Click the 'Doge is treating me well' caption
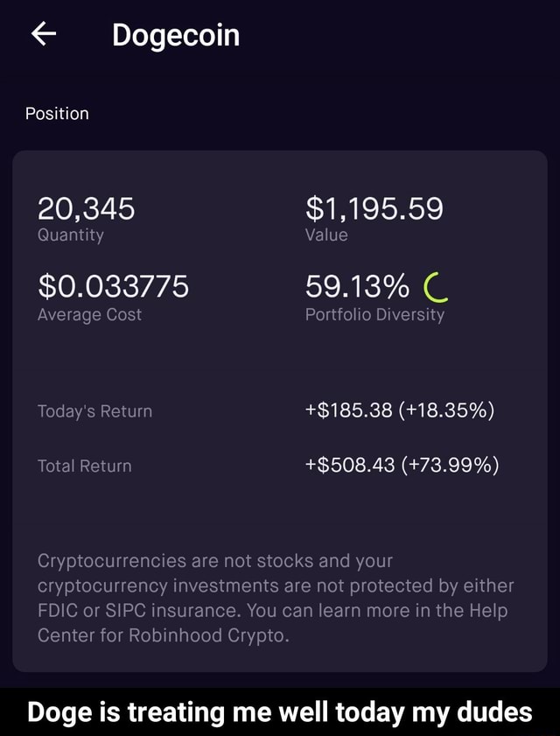The height and width of the screenshot is (736, 560). pyautogui.click(x=280, y=711)
